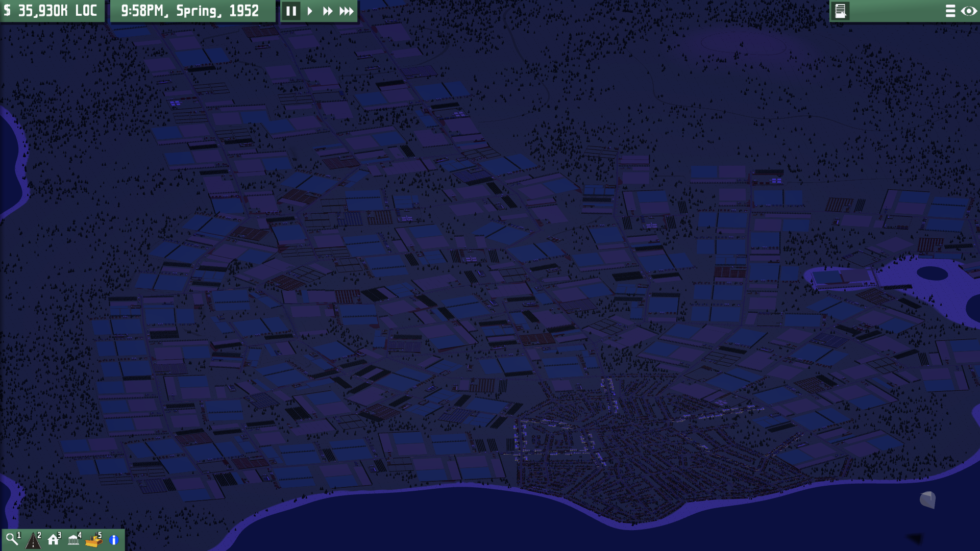This screenshot has width=980, height=551.
Task: Pause the game simulation
Action: [x=291, y=11]
